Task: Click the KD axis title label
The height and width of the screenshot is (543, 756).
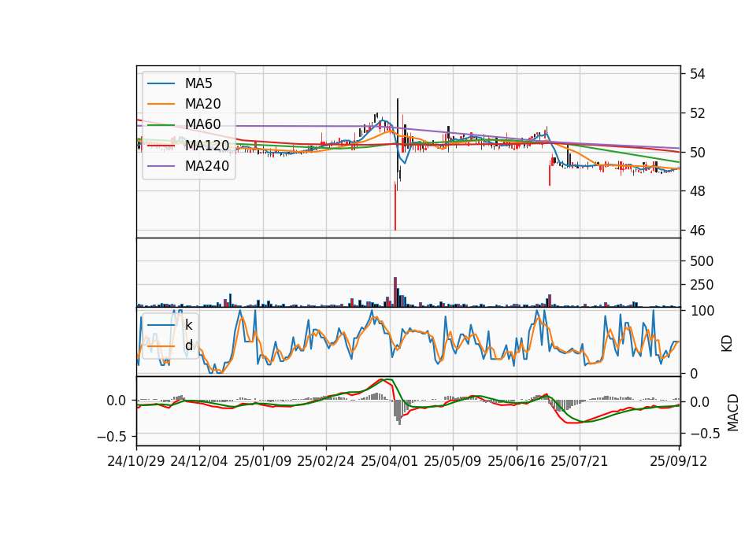Action: (x=727, y=344)
